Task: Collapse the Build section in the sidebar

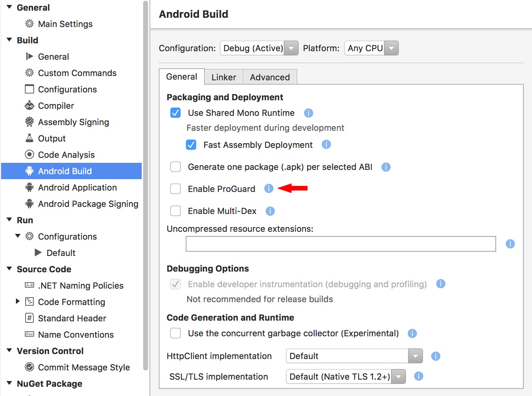Action: pyautogui.click(x=9, y=40)
